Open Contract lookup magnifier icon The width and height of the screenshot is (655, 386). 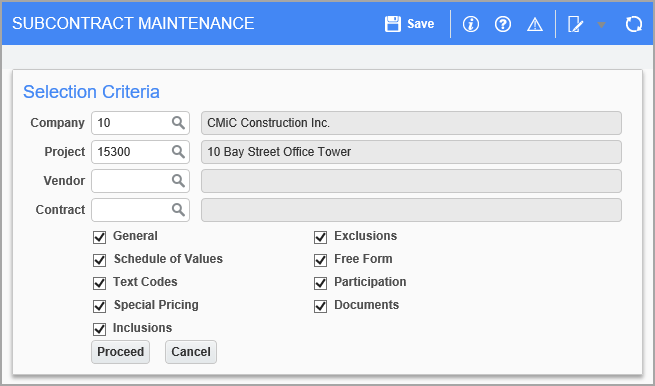[178, 210]
